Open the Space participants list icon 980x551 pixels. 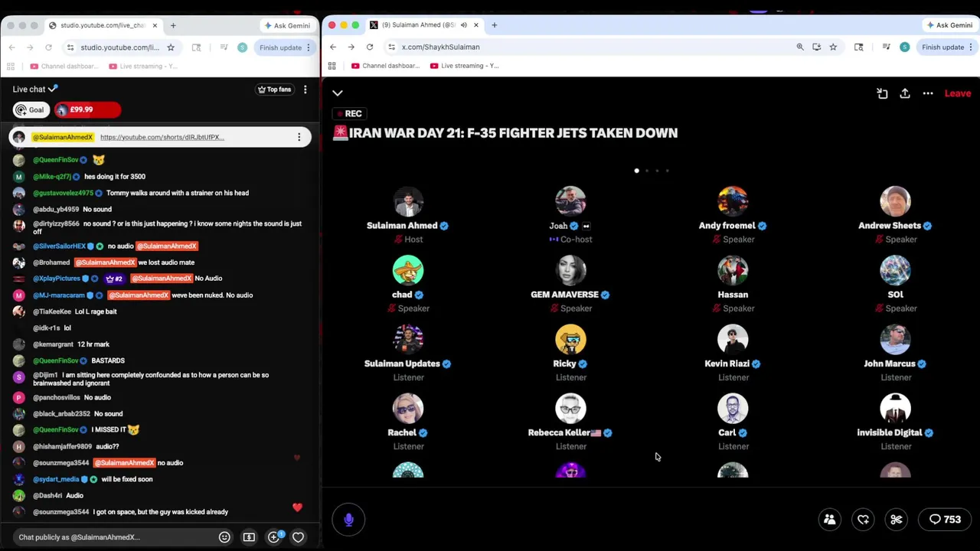pyautogui.click(x=829, y=520)
